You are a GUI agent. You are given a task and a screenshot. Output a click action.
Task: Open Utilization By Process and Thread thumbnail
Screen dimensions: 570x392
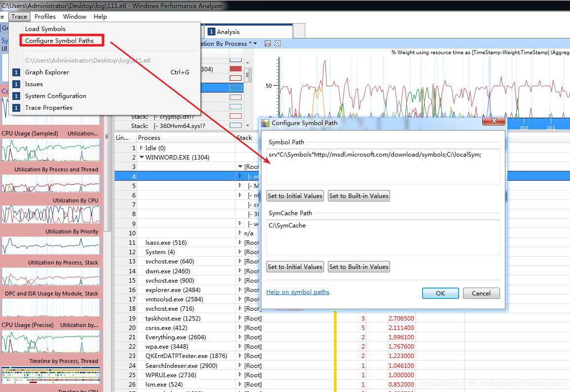coord(51,183)
